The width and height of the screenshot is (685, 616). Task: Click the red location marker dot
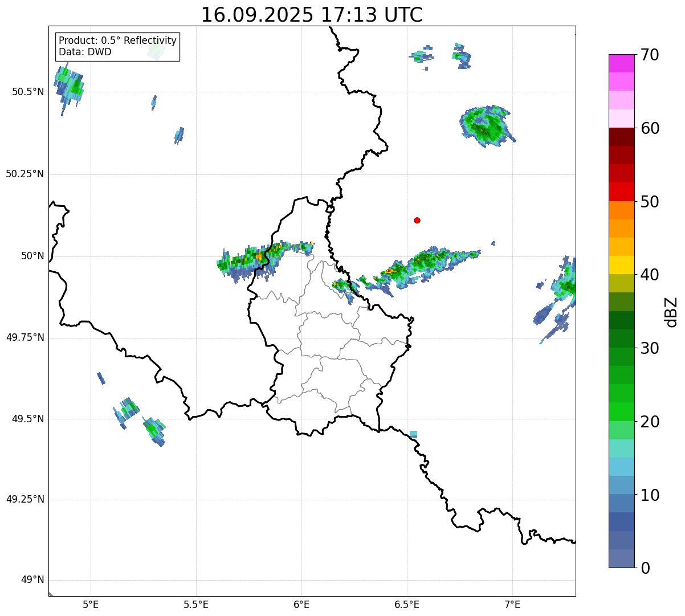click(417, 220)
